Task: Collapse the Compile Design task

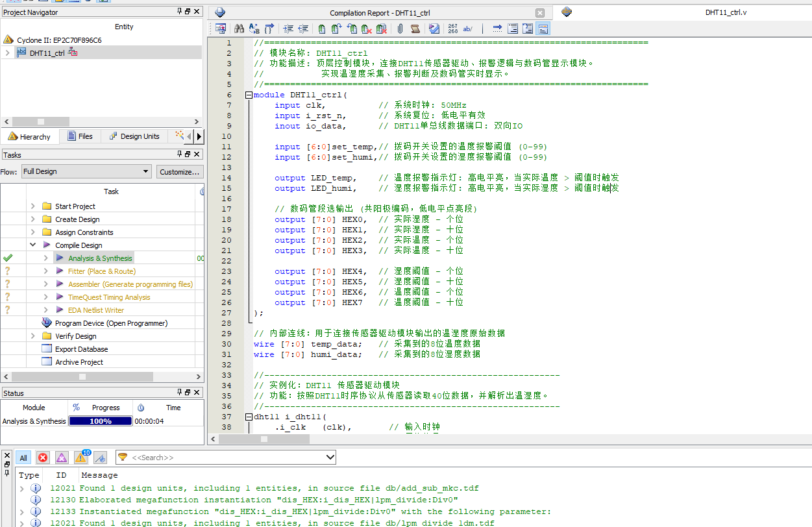Action: point(33,245)
